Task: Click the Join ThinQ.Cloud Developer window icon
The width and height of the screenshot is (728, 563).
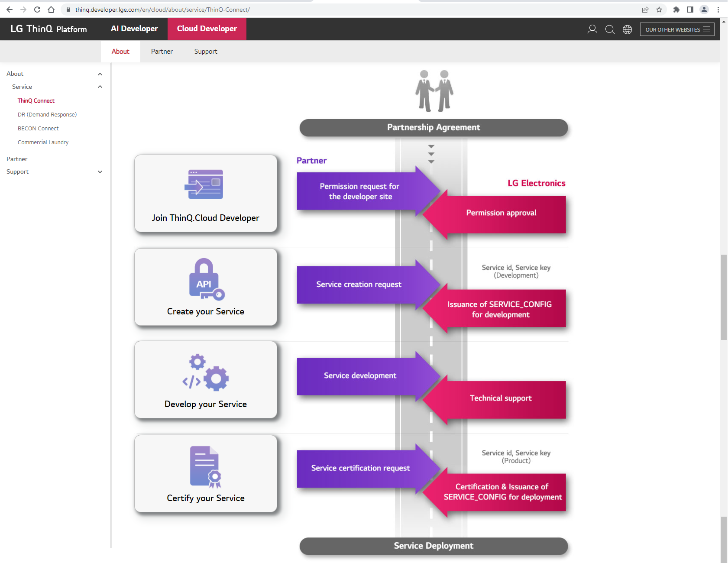Action: [x=204, y=184]
